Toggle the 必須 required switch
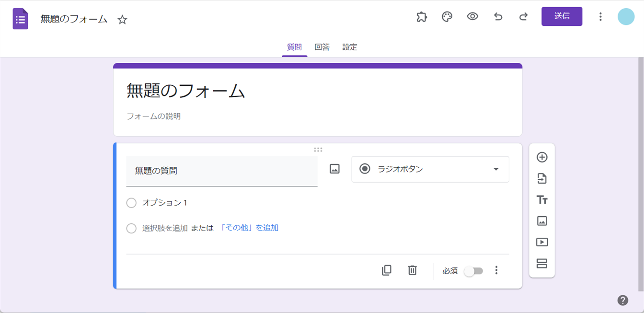Screen dimensions: 644x313 pyautogui.click(x=473, y=271)
